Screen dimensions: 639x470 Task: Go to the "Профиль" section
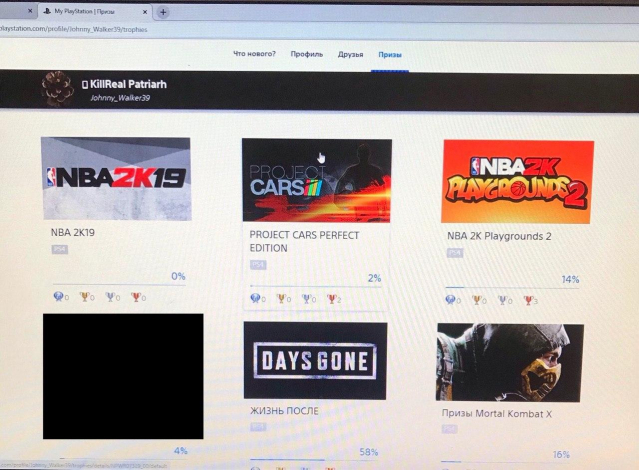(307, 54)
